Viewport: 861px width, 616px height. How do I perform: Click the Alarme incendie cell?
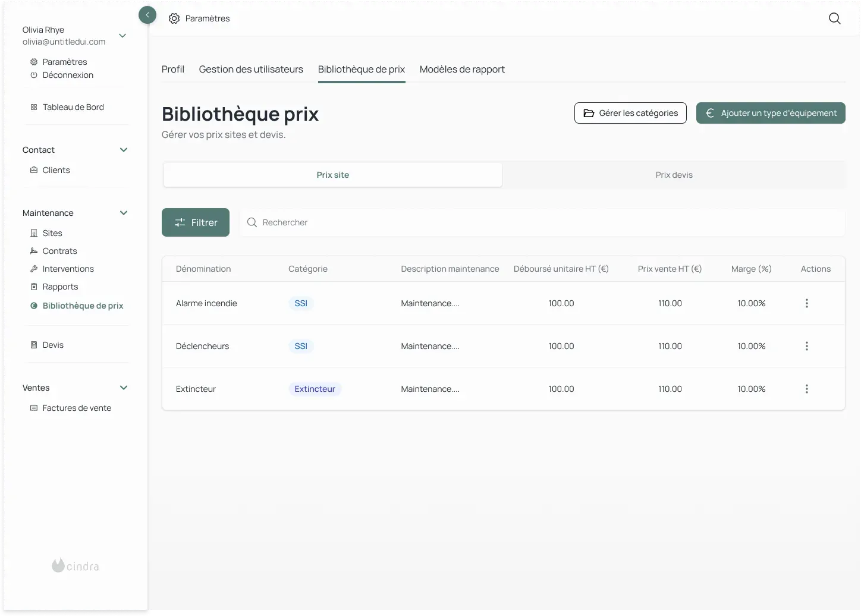click(206, 303)
